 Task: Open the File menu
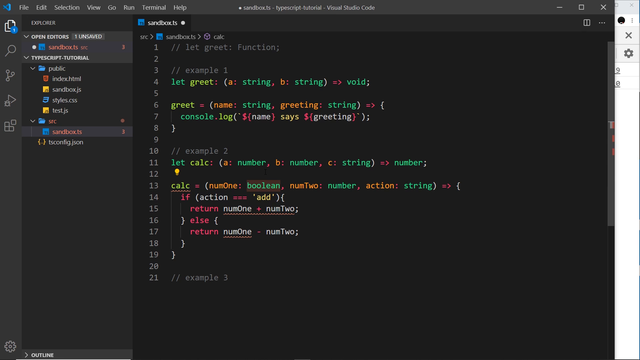coord(24,7)
